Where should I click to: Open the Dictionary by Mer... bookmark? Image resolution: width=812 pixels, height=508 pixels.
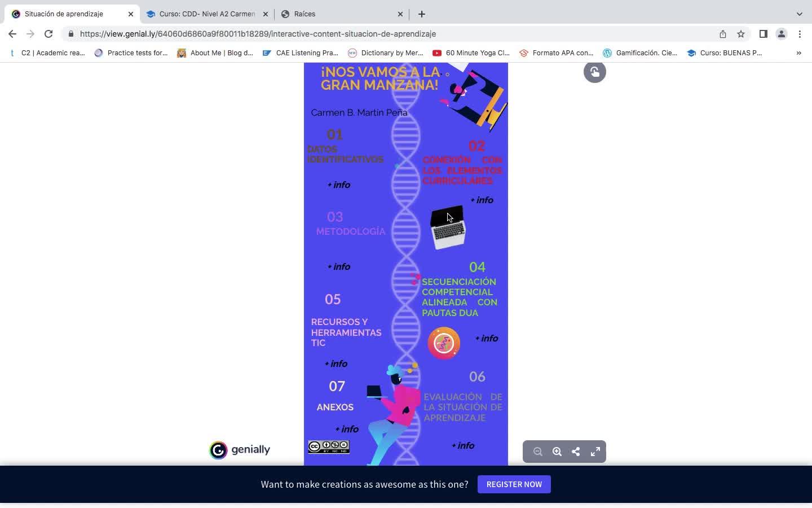[386, 53]
